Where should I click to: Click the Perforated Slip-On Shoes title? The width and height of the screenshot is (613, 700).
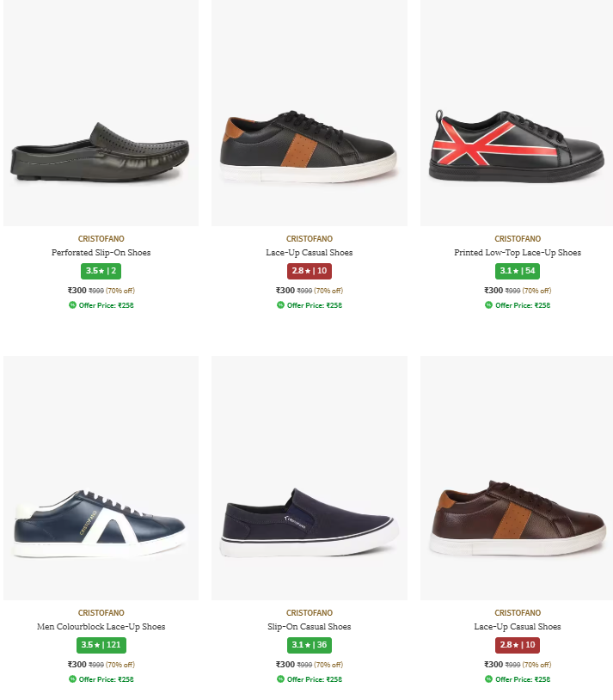pos(101,253)
